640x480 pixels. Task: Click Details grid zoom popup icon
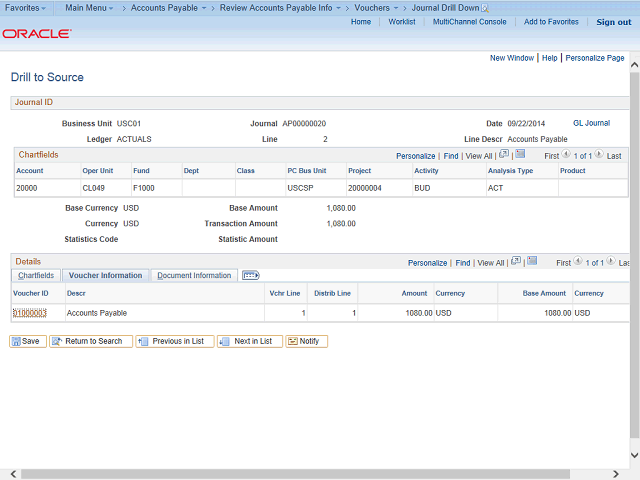(x=516, y=262)
